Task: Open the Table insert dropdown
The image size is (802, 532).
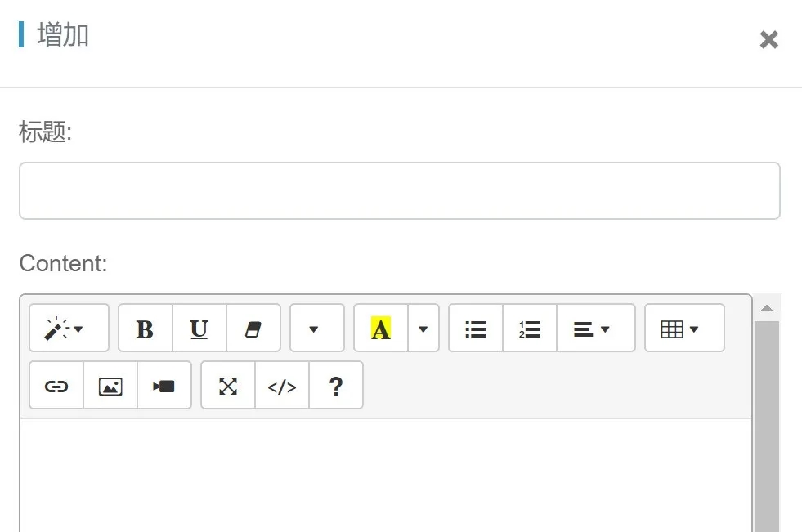Action: tap(683, 329)
